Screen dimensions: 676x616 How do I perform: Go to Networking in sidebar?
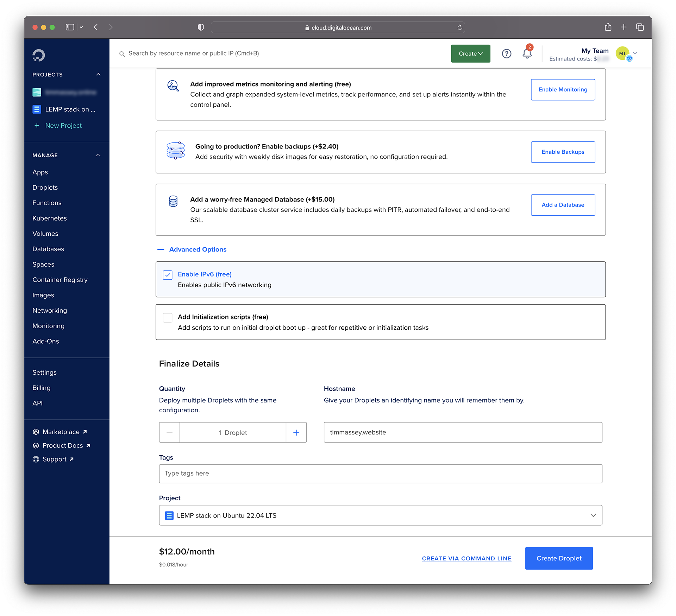click(50, 311)
